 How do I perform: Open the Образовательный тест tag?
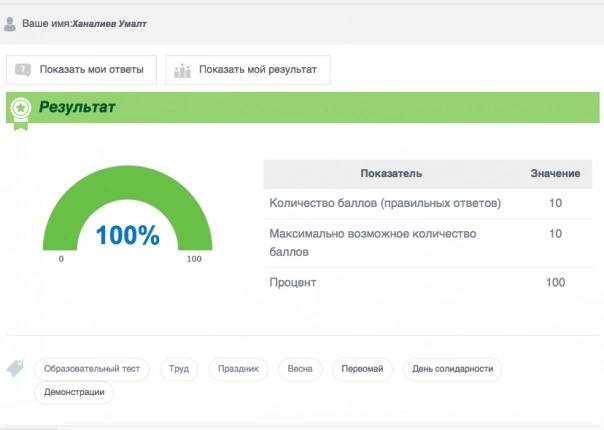click(x=92, y=369)
